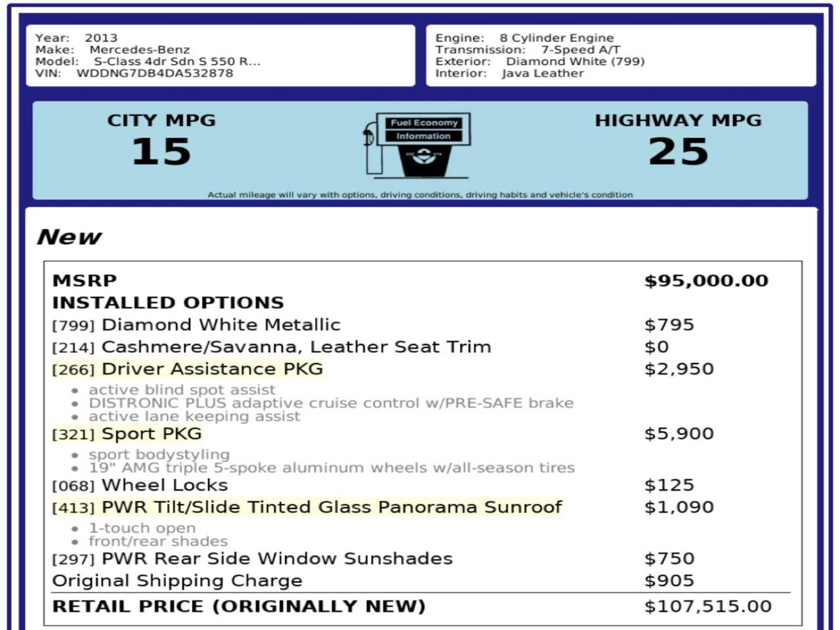The height and width of the screenshot is (630, 840).
Task: Click the DISTRONIC PLUS adaptive cruise control bullet
Action: point(331,403)
